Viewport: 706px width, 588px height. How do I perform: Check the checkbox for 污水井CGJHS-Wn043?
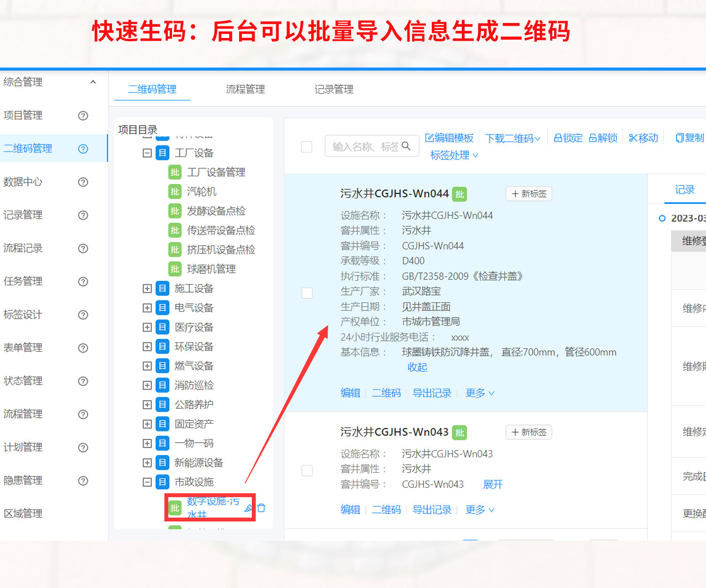tap(307, 470)
